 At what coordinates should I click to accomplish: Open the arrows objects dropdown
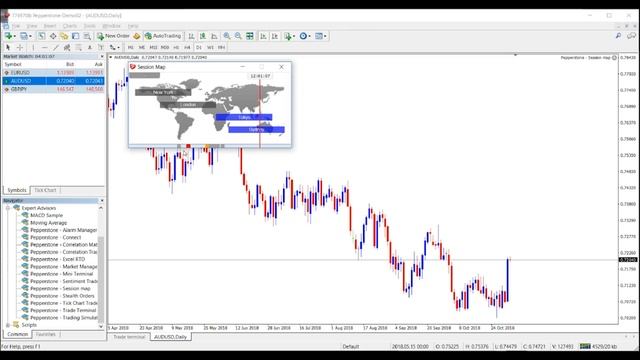(x=114, y=48)
